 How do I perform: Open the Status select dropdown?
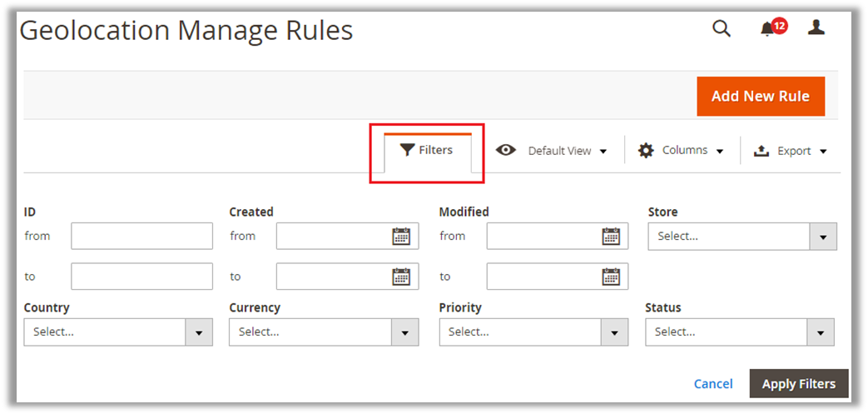pos(739,332)
